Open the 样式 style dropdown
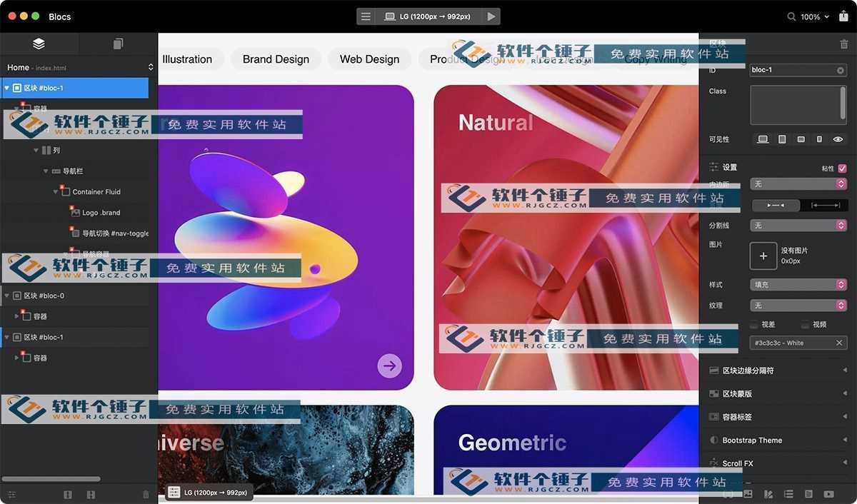The height and width of the screenshot is (504, 857). tap(798, 285)
